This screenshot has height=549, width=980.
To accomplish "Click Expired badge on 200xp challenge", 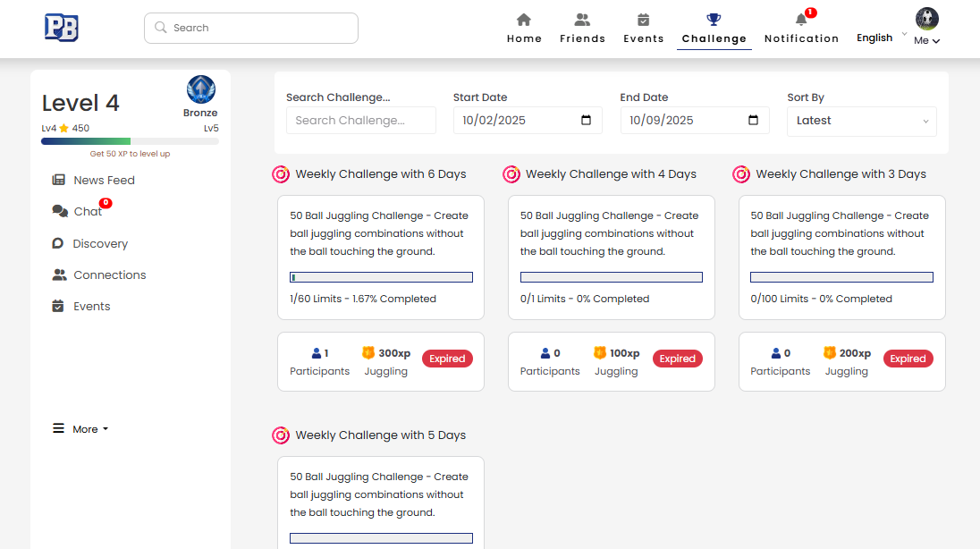I will pyautogui.click(x=908, y=359).
